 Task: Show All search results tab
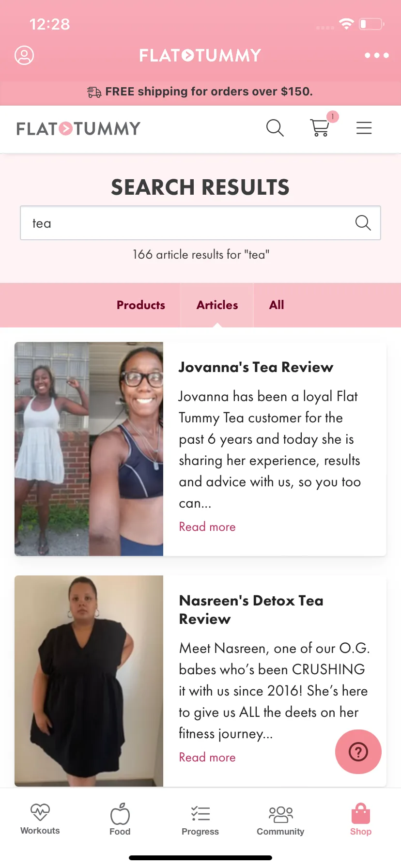pyautogui.click(x=277, y=305)
